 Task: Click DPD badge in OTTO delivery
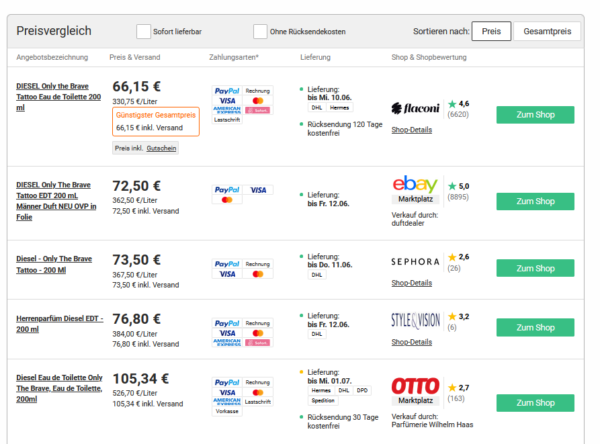pyautogui.click(x=362, y=390)
